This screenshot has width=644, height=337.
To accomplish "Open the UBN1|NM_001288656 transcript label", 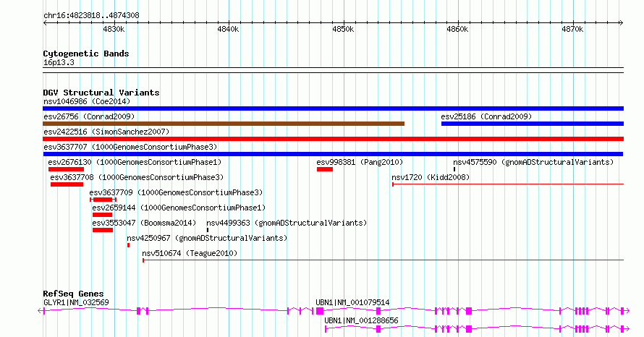I will (361, 320).
